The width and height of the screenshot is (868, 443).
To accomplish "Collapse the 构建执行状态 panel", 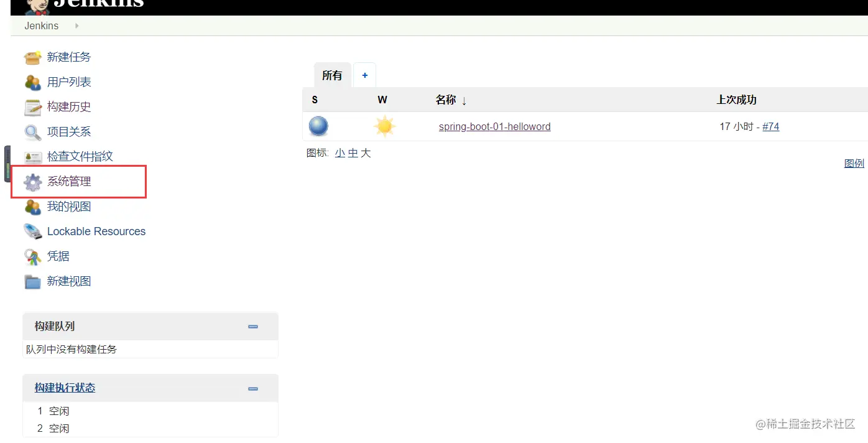I will tap(253, 389).
